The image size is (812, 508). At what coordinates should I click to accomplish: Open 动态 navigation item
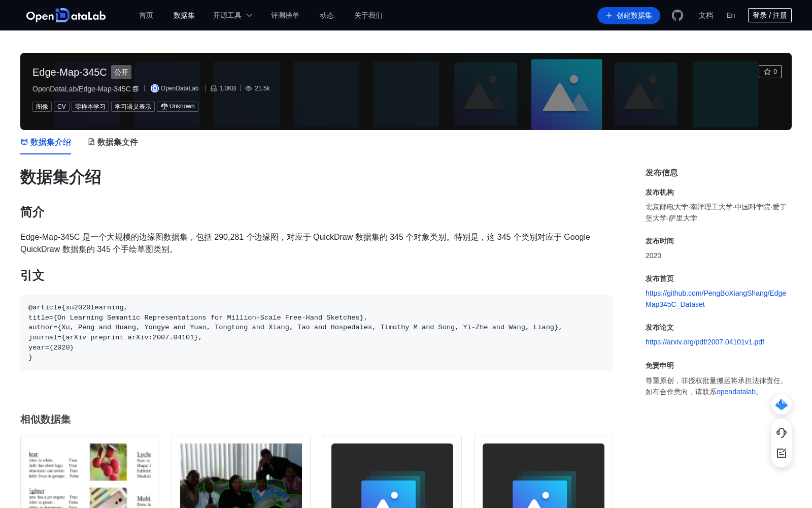(327, 15)
